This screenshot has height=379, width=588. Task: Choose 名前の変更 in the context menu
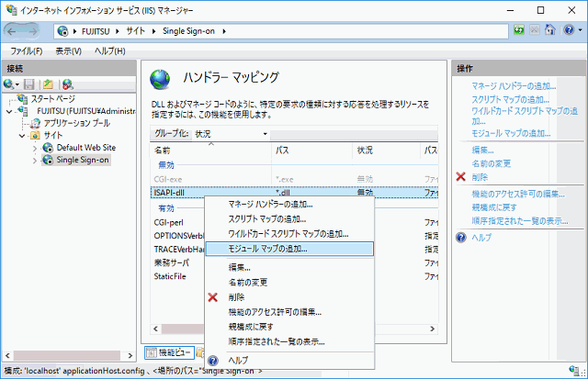pos(289,283)
